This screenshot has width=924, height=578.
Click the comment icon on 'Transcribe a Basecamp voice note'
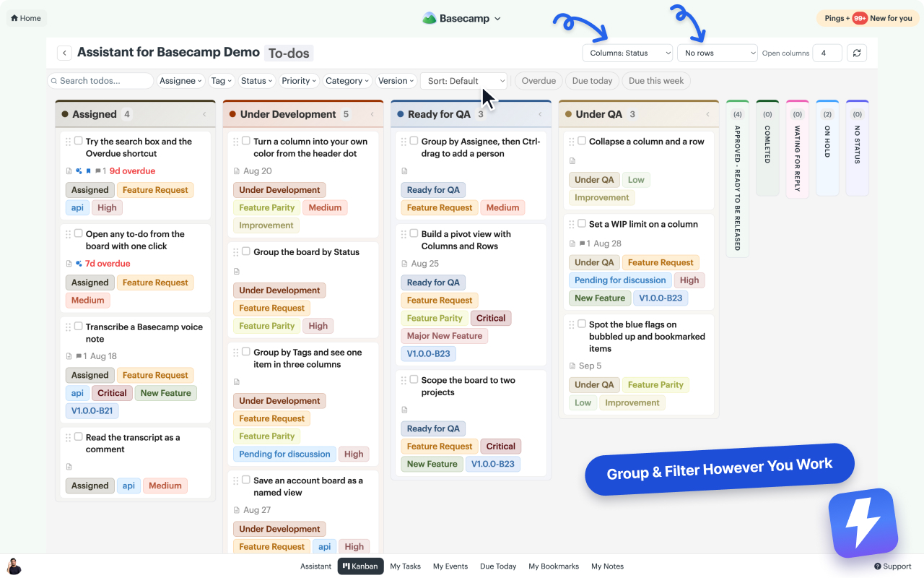79,356
